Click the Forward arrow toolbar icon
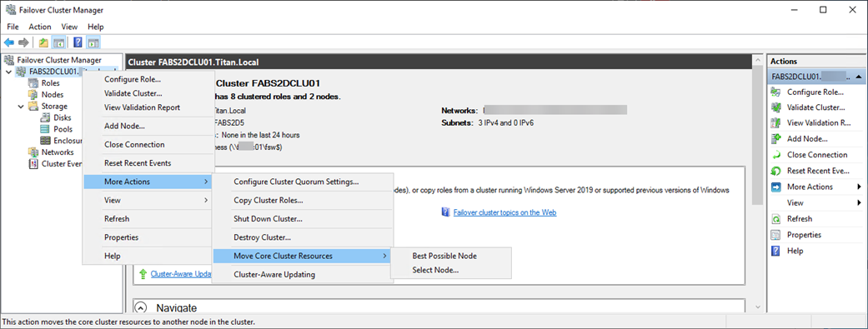 23,42
